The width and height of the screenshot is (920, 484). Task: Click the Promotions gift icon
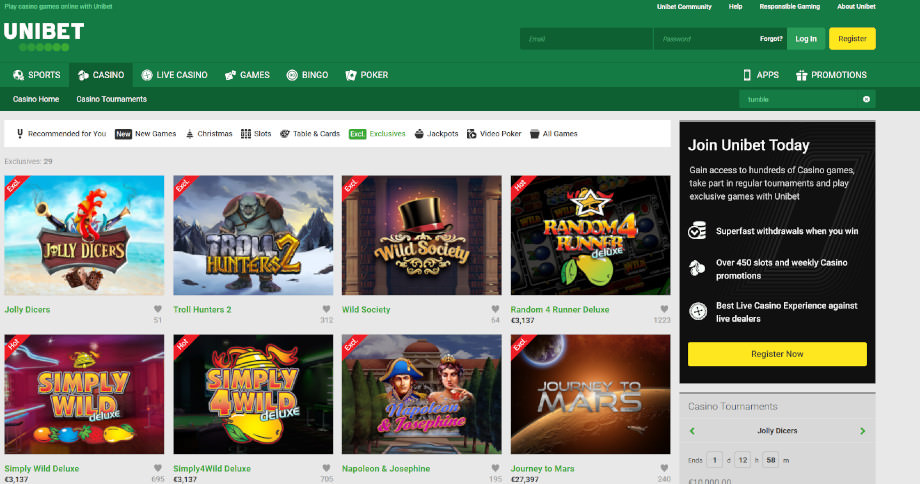pos(801,75)
